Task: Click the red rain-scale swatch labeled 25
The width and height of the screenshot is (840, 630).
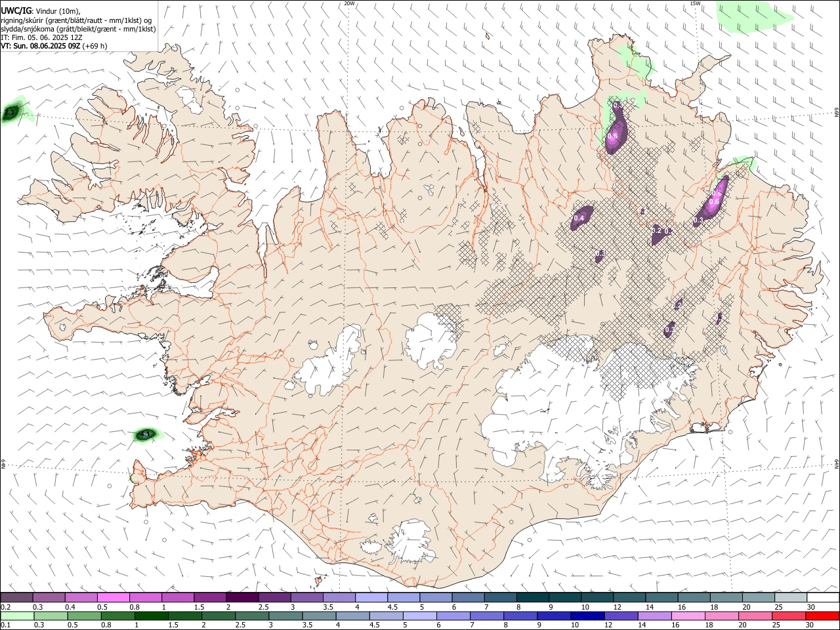Action: (x=789, y=616)
